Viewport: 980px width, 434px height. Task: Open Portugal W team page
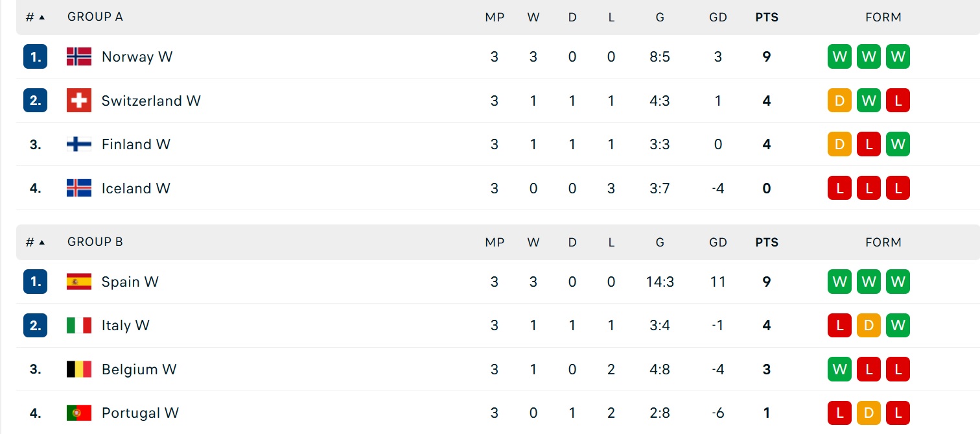[140, 413]
